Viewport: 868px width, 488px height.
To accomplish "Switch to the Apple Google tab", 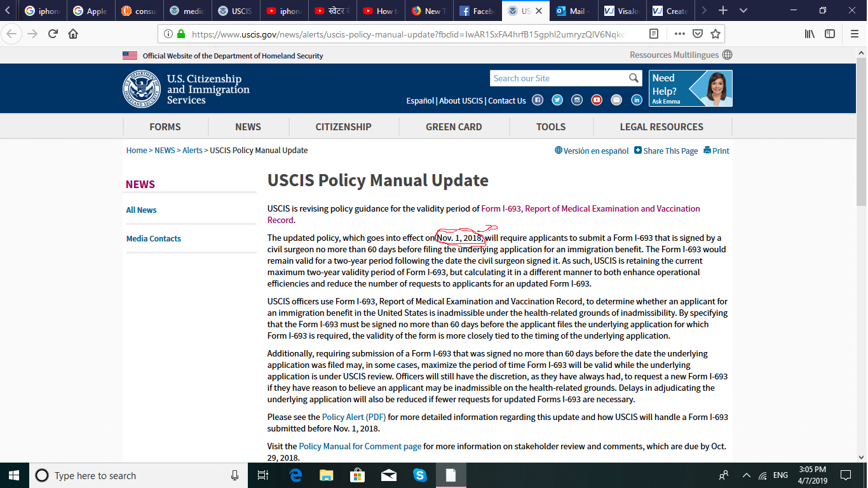I will pos(92,11).
